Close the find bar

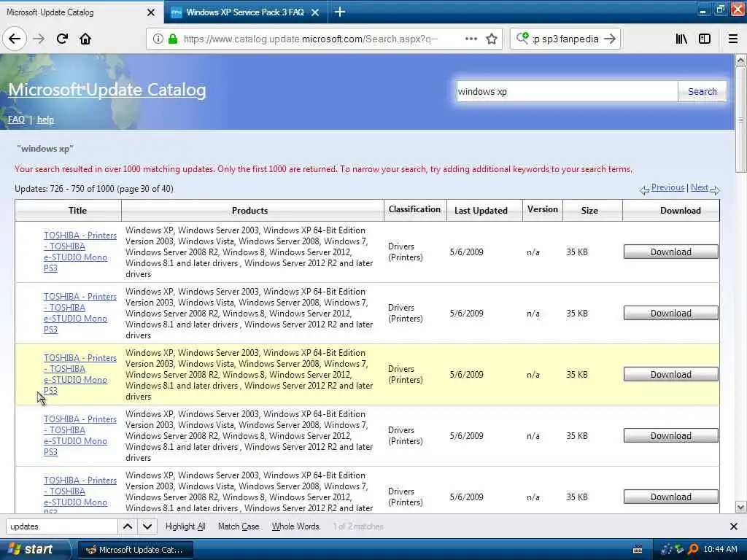click(x=734, y=526)
